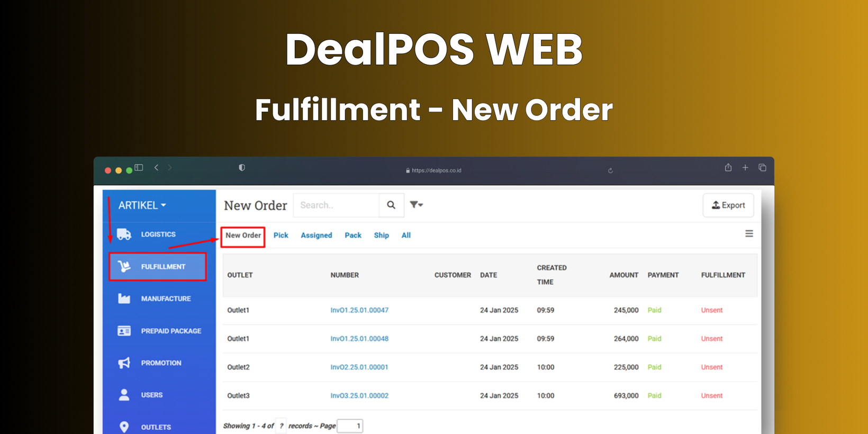Click the amount 245,000
Image resolution: width=868 pixels, height=434 pixels.
626,310
